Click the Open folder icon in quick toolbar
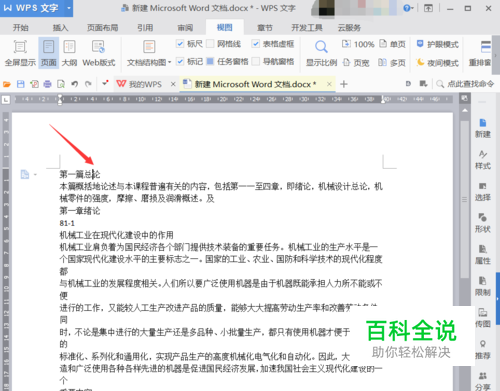This screenshot has width=500, height=391. coord(7,84)
